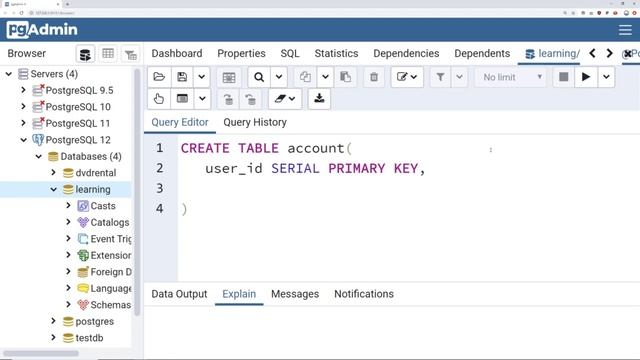
Task: Close the query tool tab with X
Action: click(x=628, y=53)
